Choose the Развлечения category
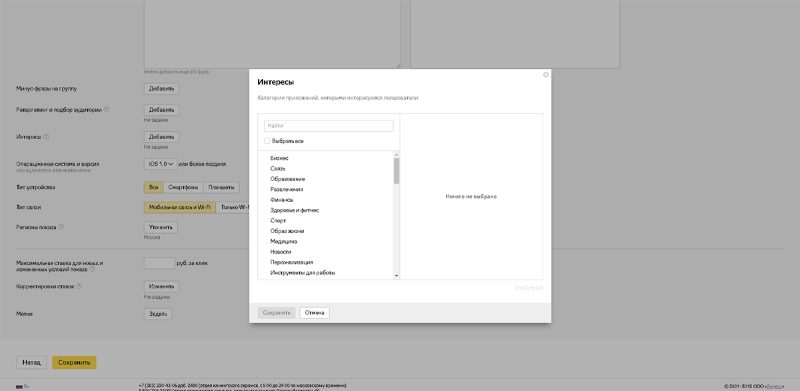 pos(287,189)
